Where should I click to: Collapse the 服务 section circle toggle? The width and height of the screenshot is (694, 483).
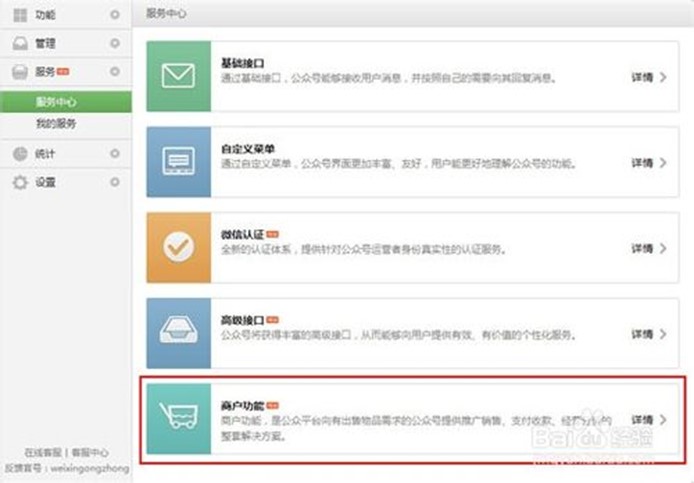pos(115,71)
